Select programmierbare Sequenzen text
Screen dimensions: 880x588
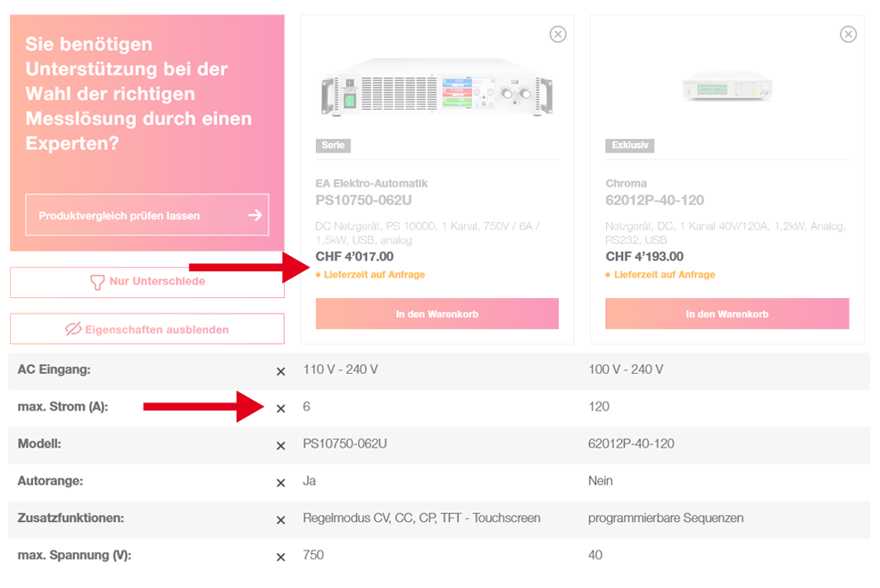(666, 518)
